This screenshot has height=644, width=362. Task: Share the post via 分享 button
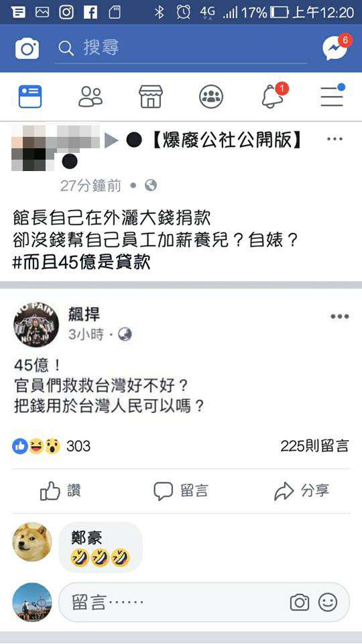302,491
